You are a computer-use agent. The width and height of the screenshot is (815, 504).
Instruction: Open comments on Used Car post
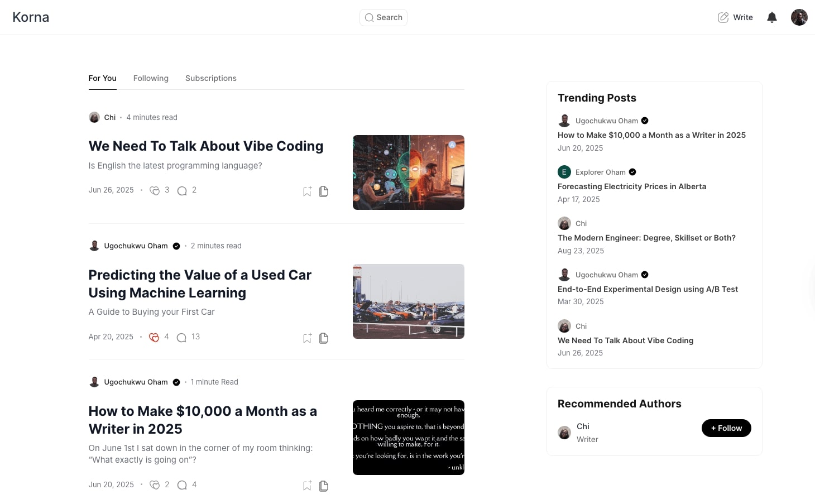point(181,337)
